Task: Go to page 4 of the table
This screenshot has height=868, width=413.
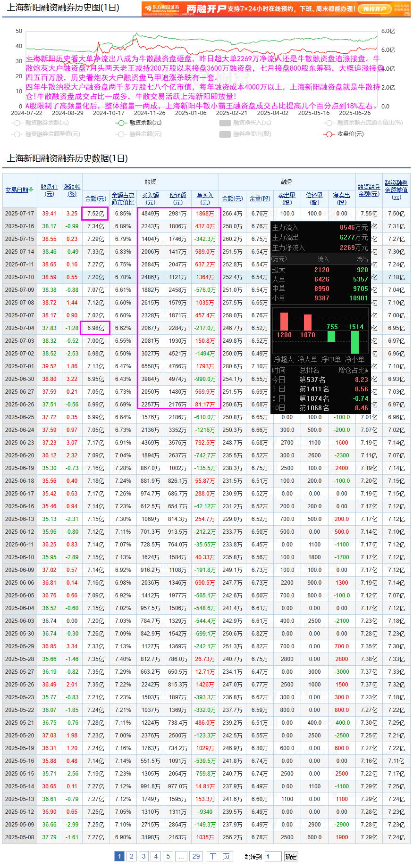Action: (156, 856)
